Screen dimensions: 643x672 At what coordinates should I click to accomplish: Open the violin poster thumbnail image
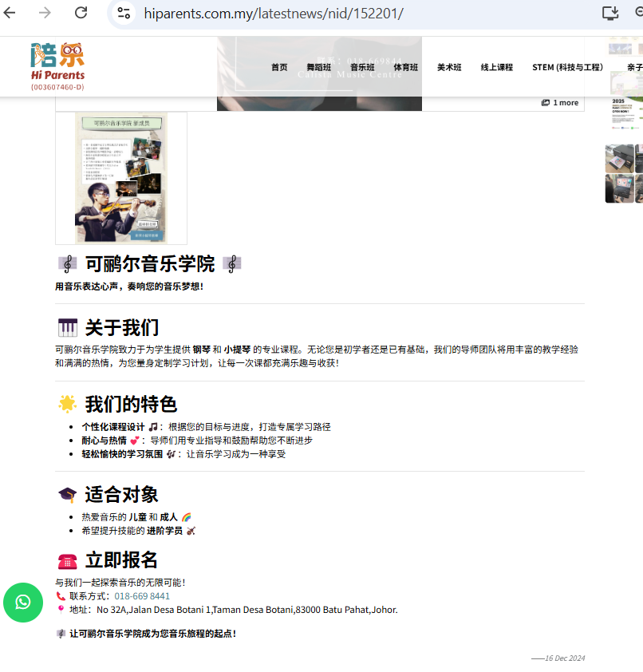121,178
